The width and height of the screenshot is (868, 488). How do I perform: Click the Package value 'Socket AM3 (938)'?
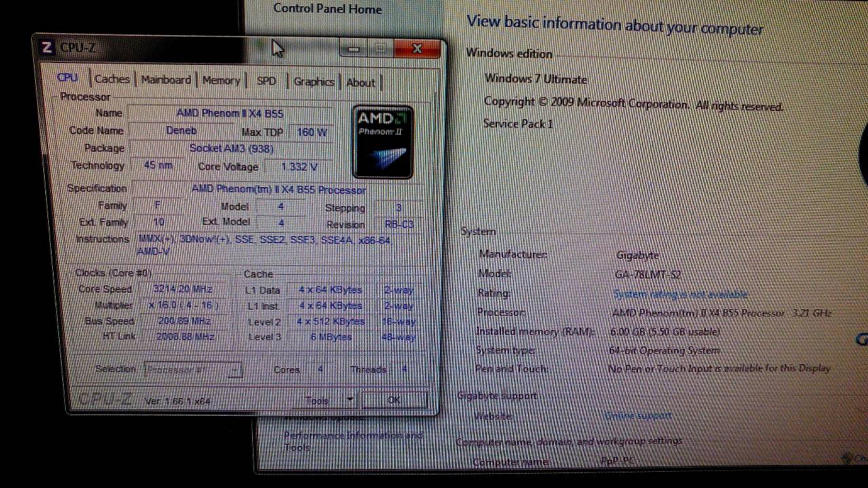coord(231,148)
